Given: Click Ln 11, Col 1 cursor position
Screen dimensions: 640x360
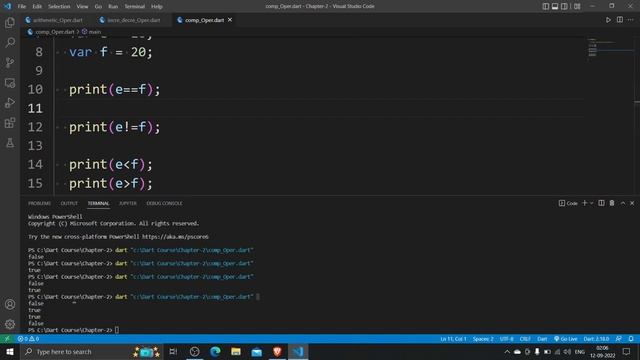Looking at the screenshot, I should (x=453, y=339).
